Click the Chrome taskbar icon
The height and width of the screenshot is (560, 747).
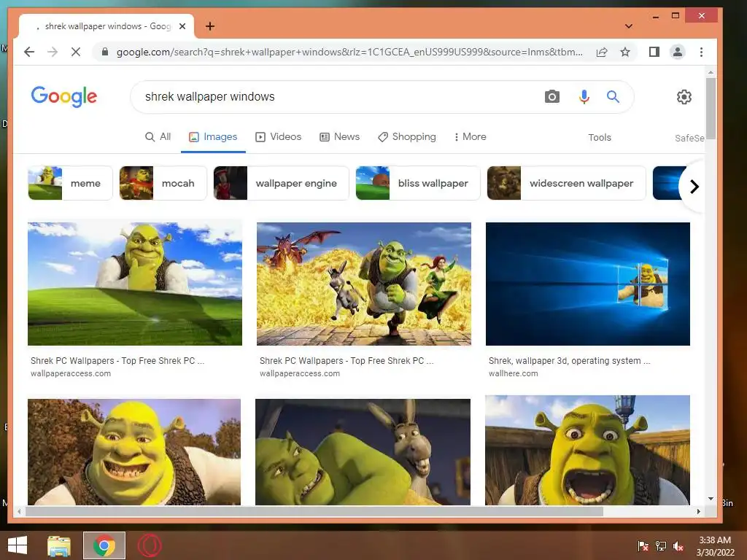coord(104,545)
